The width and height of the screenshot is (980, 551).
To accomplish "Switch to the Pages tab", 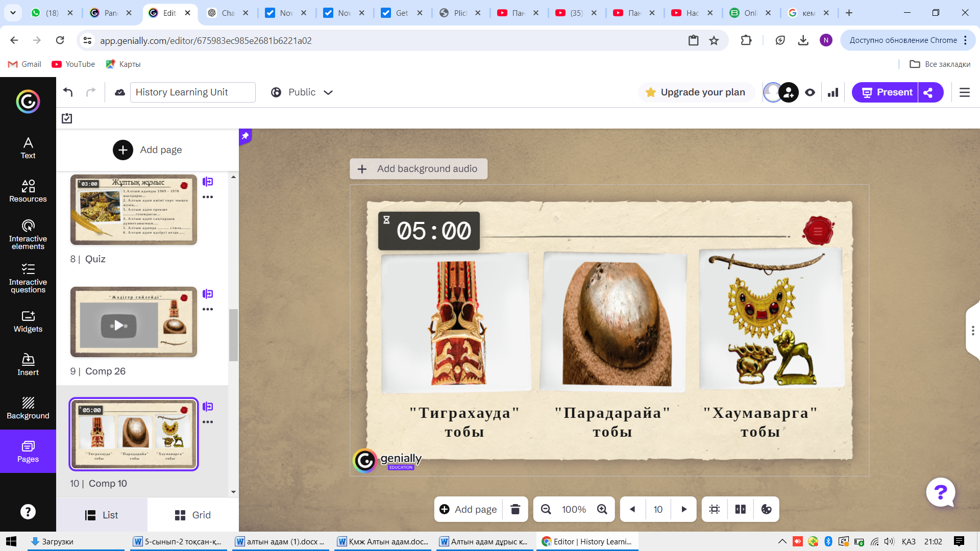I will coord(28,452).
